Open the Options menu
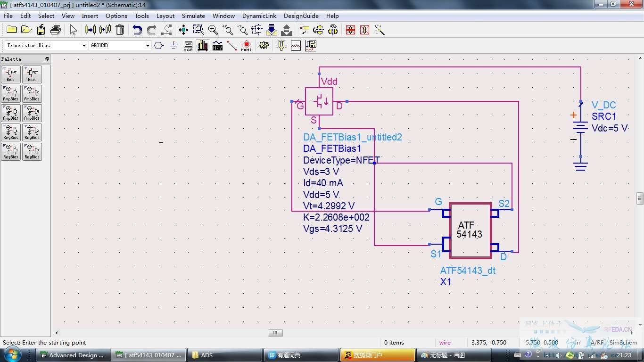 (116, 16)
